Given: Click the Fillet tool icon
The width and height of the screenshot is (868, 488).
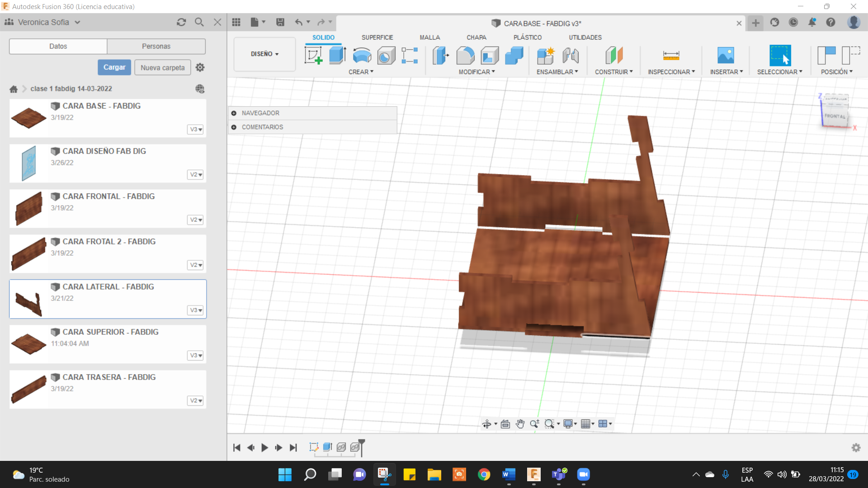Looking at the screenshot, I should coord(465,56).
